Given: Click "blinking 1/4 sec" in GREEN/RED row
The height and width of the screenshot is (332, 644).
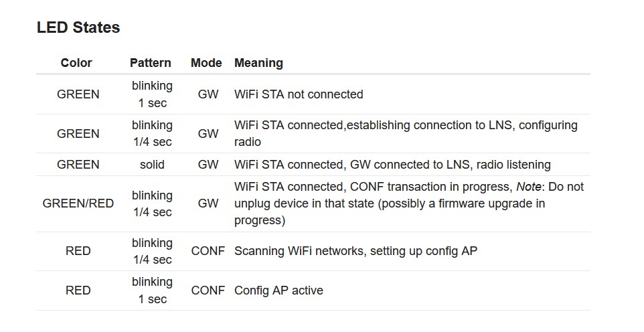Looking at the screenshot, I should point(152,203).
